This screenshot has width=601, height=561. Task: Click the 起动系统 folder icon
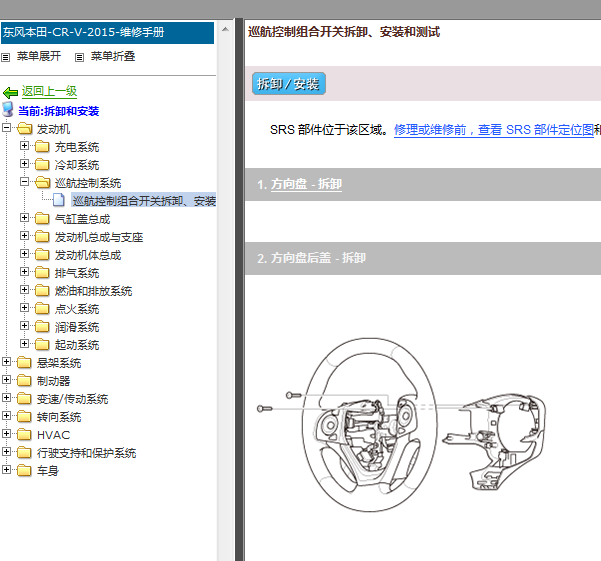pos(42,344)
